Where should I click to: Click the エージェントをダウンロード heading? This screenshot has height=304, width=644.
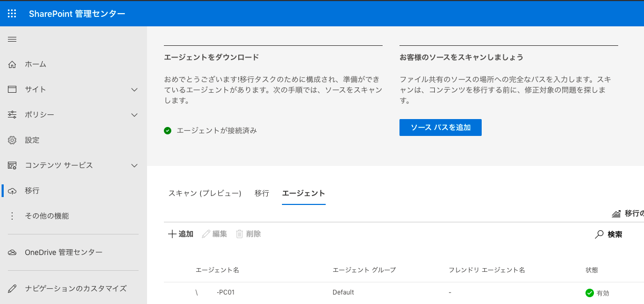coord(211,57)
